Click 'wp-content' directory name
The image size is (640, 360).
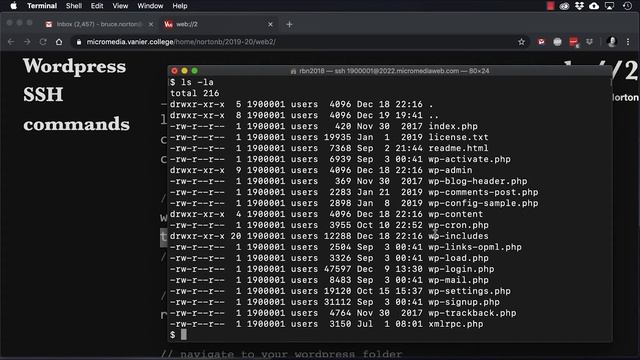click(456, 214)
